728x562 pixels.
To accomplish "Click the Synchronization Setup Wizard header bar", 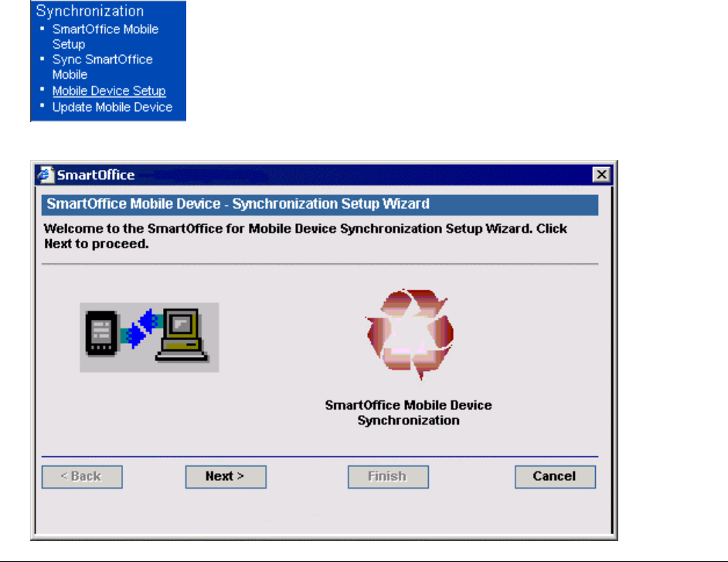I will pos(320,205).
